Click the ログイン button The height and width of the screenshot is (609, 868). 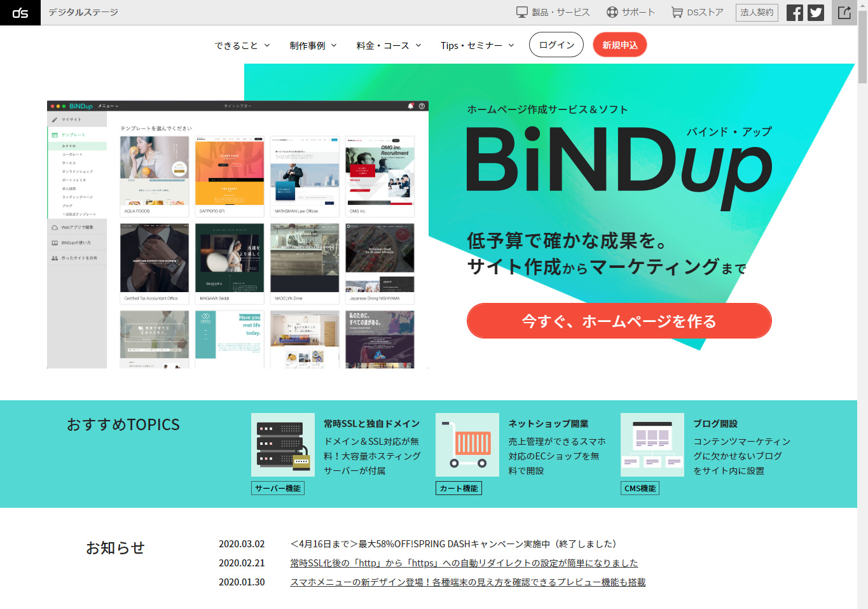[556, 45]
